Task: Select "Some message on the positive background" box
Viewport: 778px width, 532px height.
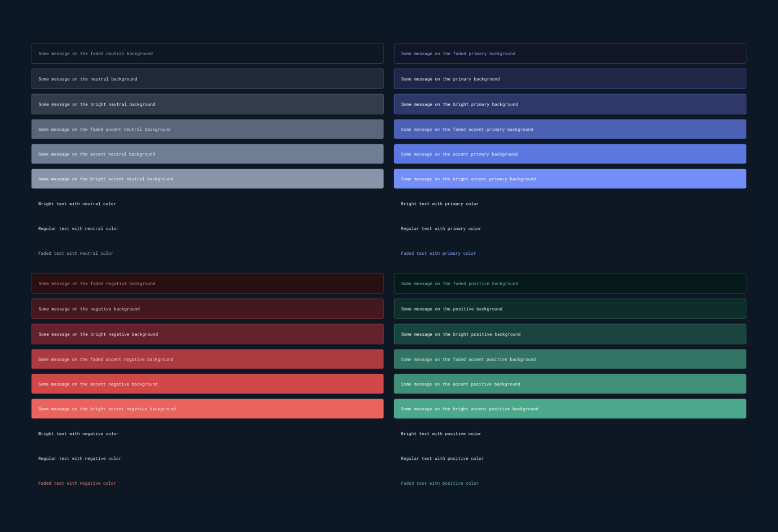Action: [x=570, y=309]
